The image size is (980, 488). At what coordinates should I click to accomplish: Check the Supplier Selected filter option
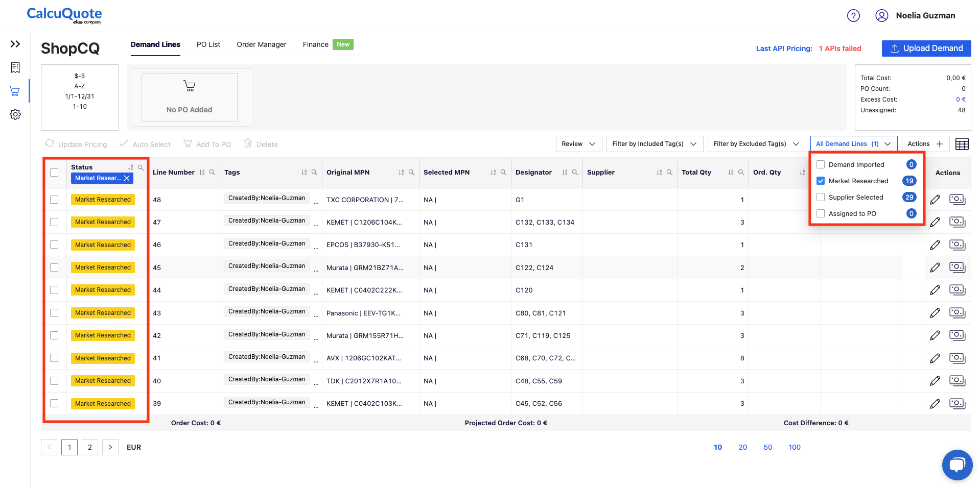click(821, 197)
